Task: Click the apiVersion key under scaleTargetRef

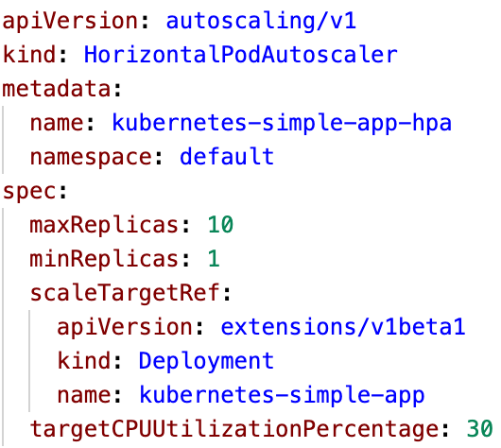Action: pyautogui.click(x=125, y=328)
